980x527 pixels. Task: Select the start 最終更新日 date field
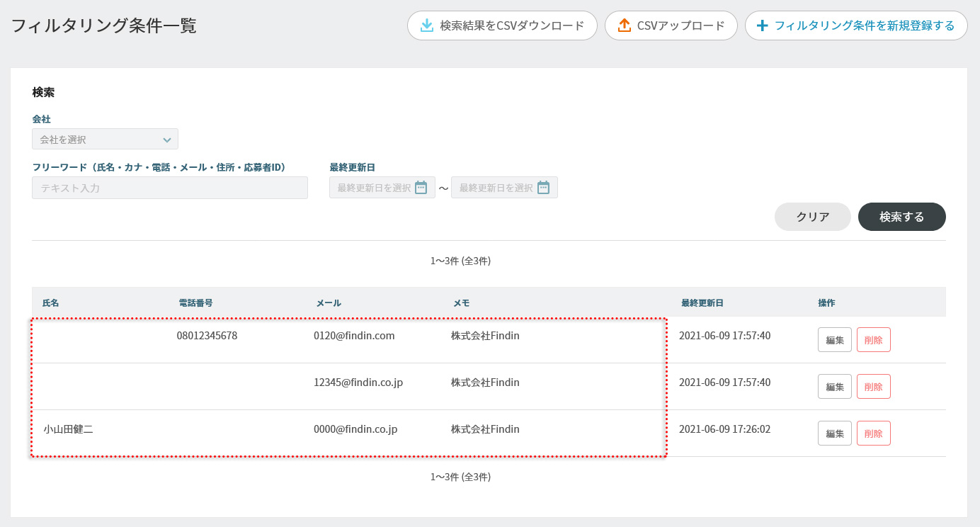coord(374,188)
